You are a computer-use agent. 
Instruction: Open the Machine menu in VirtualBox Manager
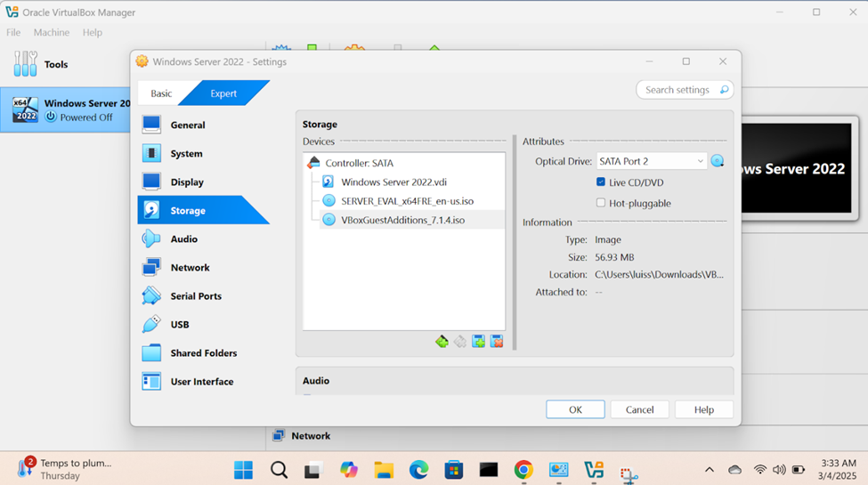[x=52, y=33]
